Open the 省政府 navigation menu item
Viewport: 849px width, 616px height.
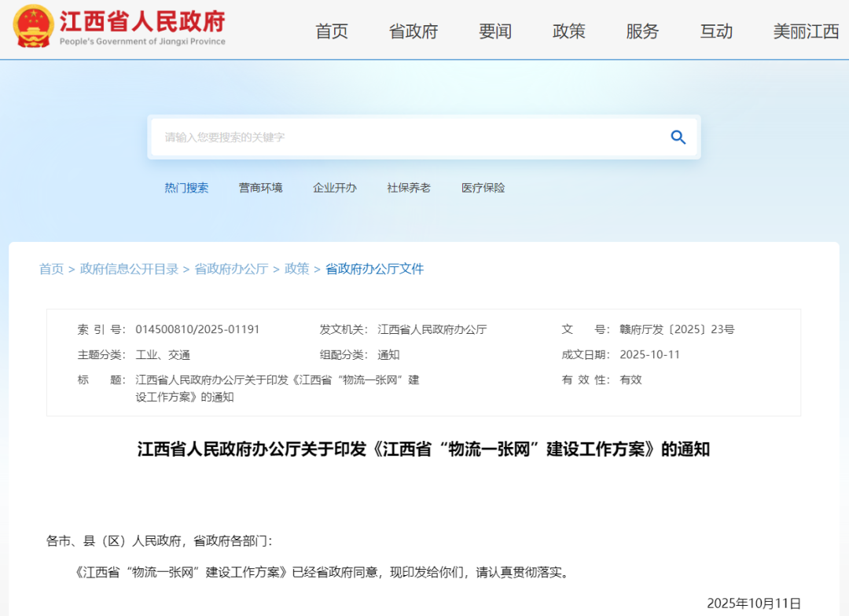413,31
